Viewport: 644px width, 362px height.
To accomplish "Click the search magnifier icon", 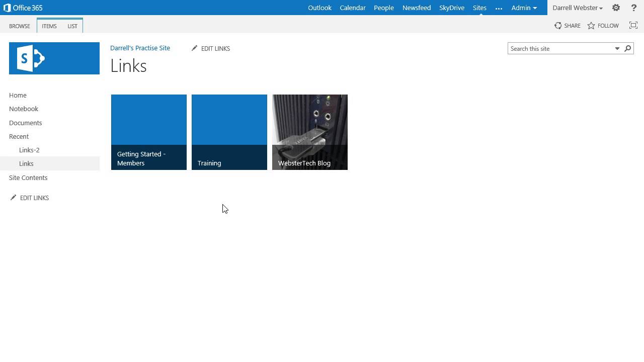I will [x=628, y=49].
